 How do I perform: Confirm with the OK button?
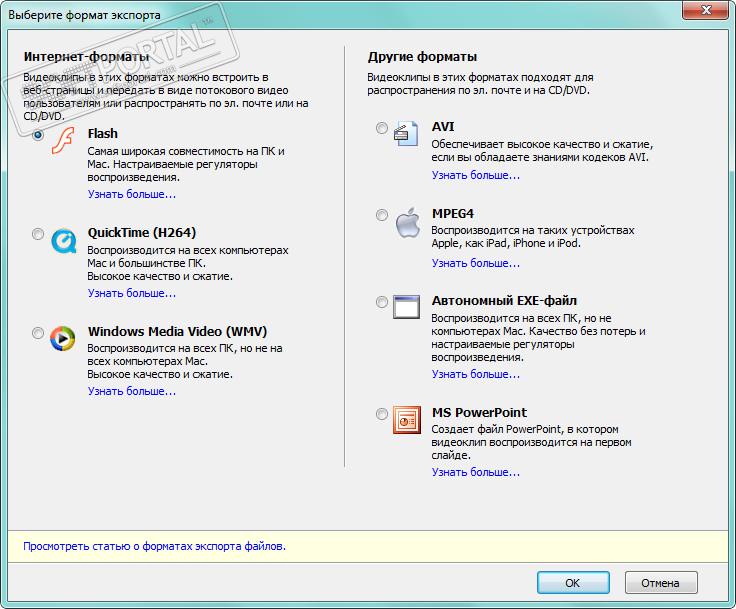tap(573, 583)
